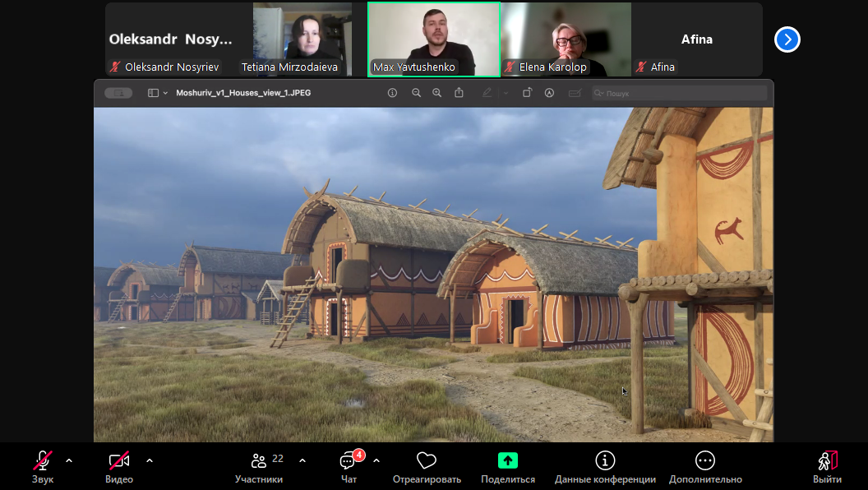Viewport: 868px width, 490px height.
Task: Click the Выйти leave meeting button
Action: [827, 466]
